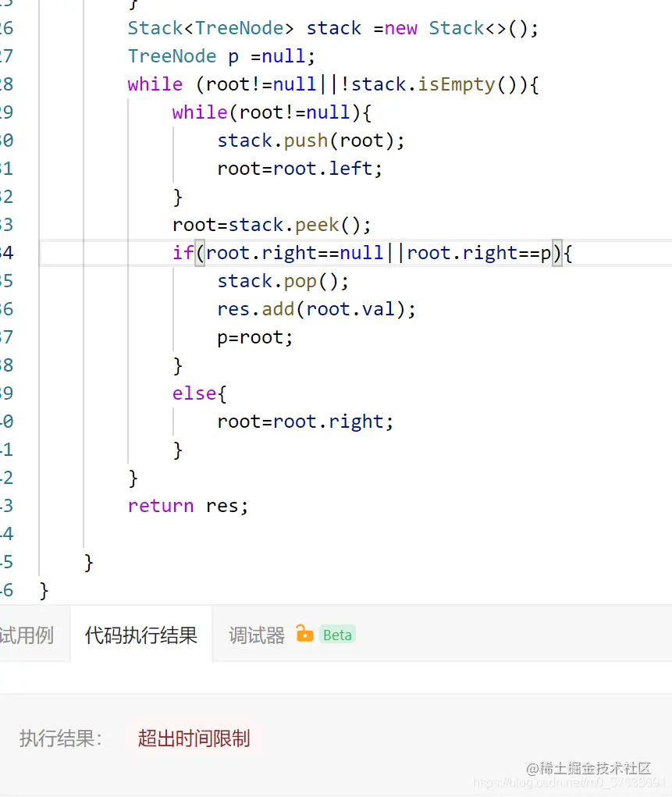The image size is (672, 797).
Task: Switch to the 调试器 tab
Action: point(257,635)
